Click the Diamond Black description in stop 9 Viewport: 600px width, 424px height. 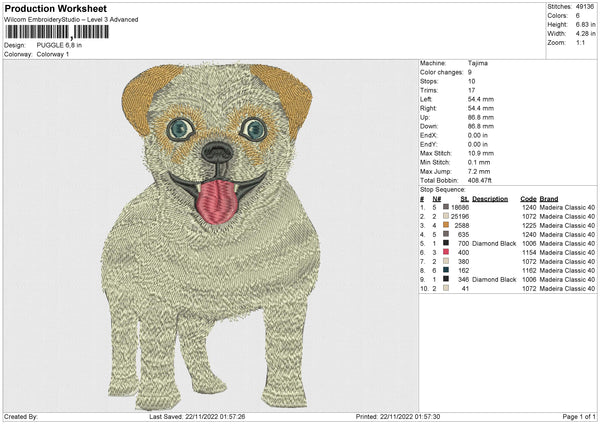(x=496, y=279)
